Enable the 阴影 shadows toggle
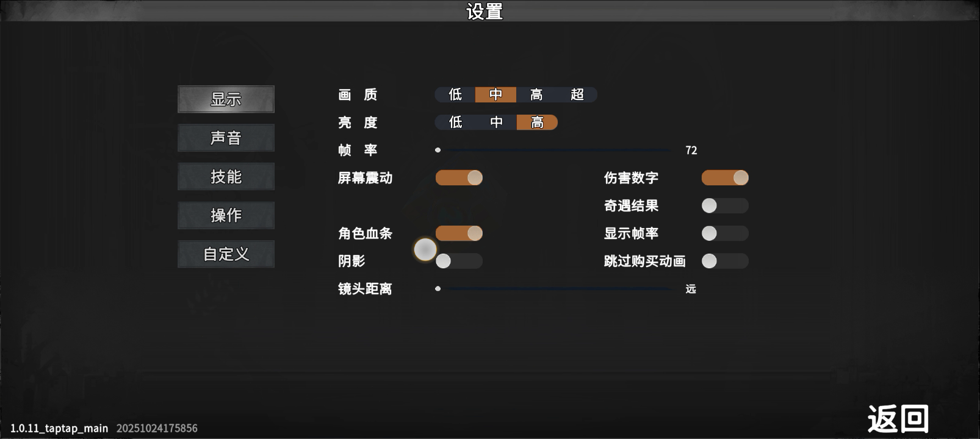The image size is (980, 439). [x=459, y=261]
